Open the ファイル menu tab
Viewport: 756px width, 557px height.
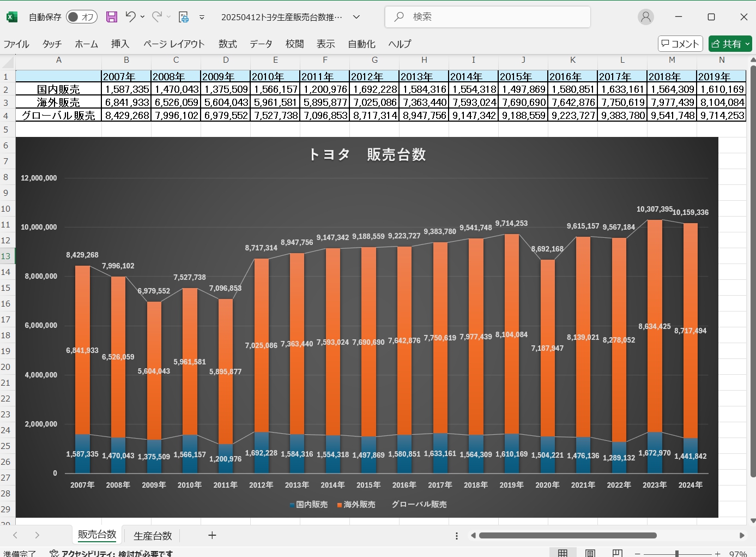pyautogui.click(x=16, y=44)
